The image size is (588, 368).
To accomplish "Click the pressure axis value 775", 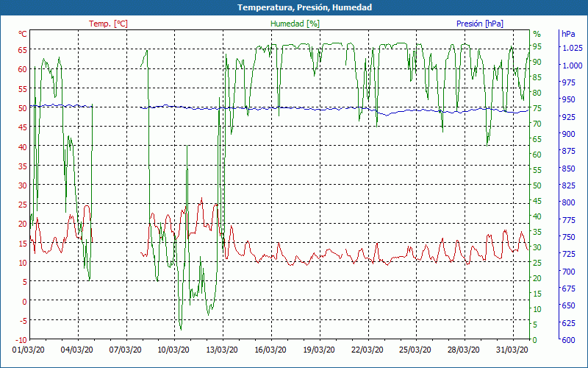I will click(567, 219).
